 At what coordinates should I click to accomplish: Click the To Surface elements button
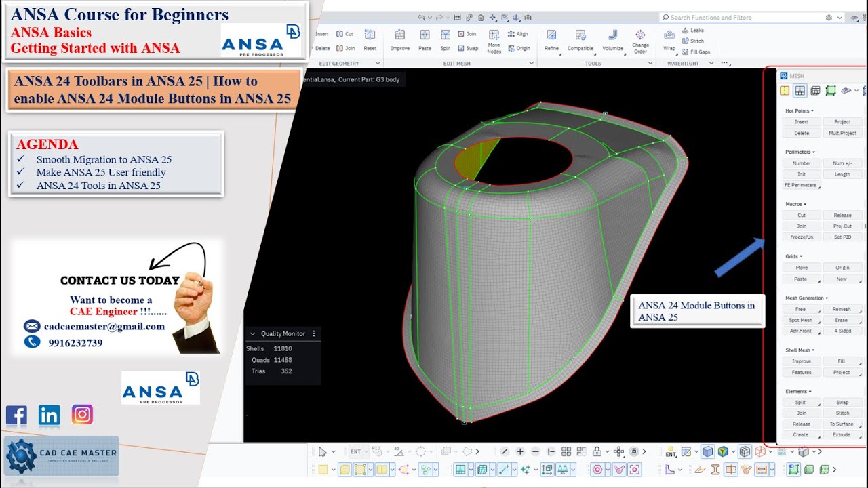[842, 424]
